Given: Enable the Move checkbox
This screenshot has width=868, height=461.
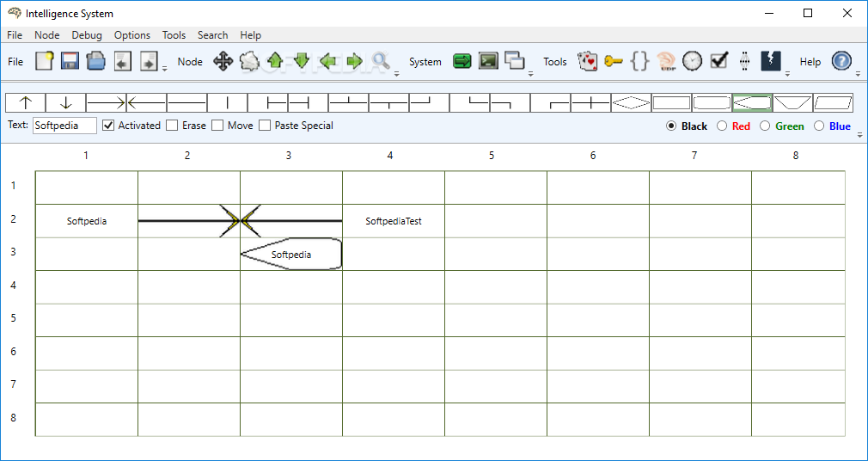Looking at the screenshot, I should (x=217, y=126).
